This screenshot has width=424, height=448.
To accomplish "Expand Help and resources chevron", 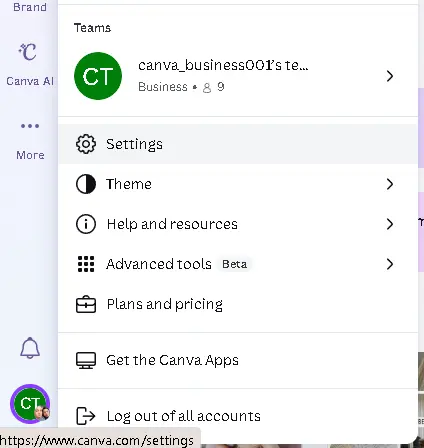I will pyautogui.click(x=390, y=224).
